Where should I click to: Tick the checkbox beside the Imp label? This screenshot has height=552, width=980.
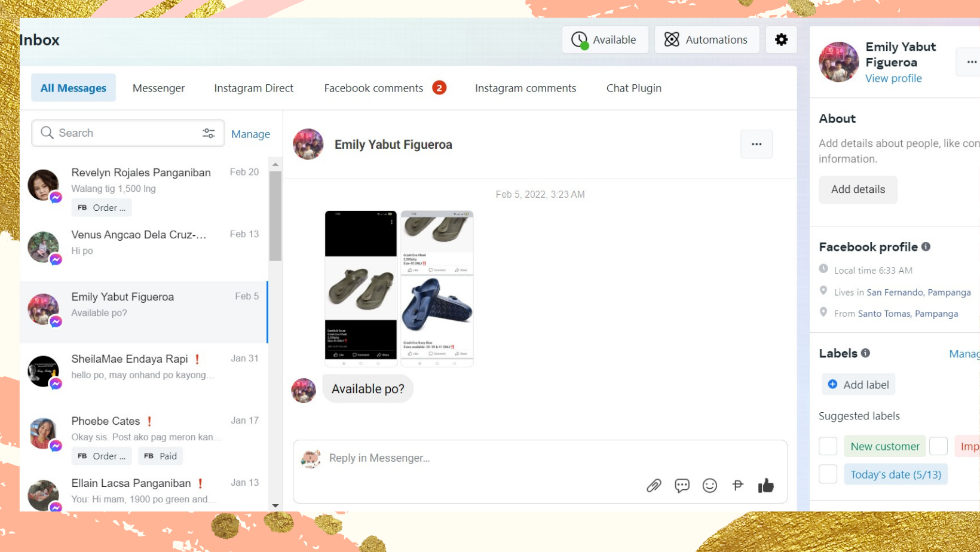tap(938, 446)
